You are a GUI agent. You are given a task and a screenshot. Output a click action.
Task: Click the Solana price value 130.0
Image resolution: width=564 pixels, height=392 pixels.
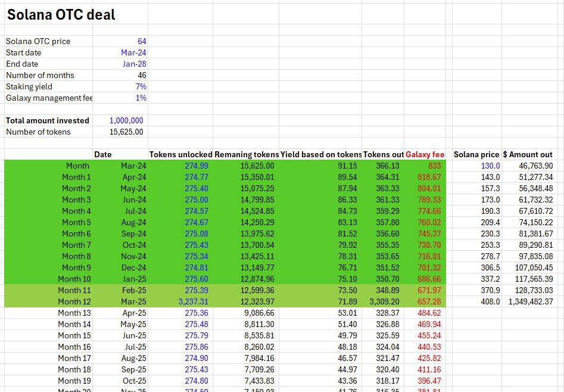(x=490, y=166)
